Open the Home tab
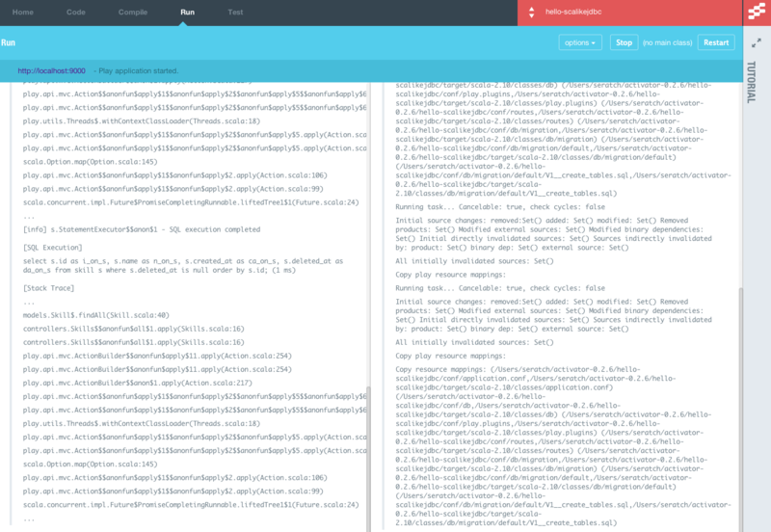The width and height of the screenshot is (771, 532). click(22, 12)
